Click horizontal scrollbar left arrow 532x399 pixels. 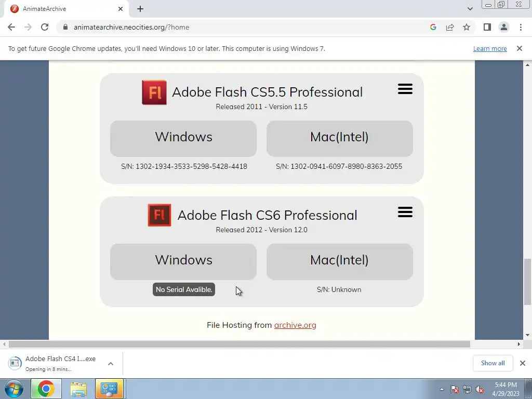coord(4,344)
